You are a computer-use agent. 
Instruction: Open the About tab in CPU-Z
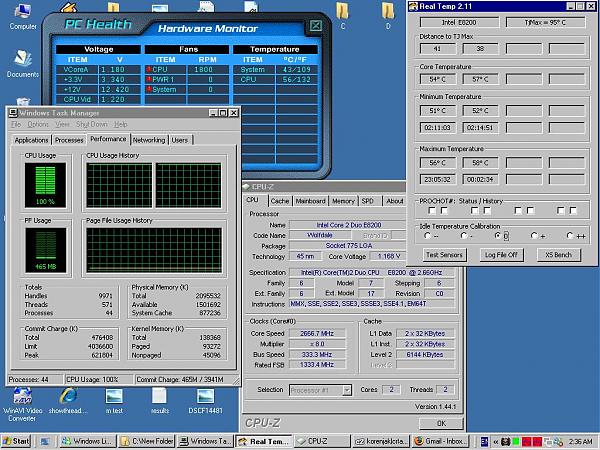coord(395,201)
